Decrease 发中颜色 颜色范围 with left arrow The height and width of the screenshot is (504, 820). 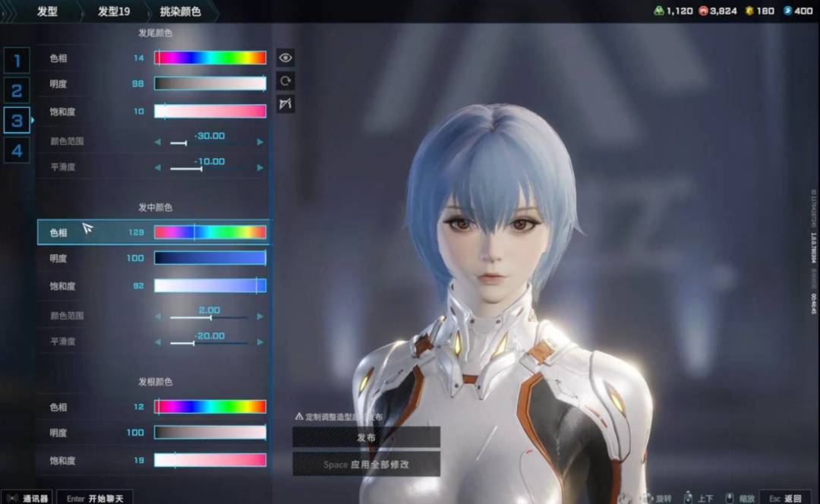tap(158, 317)
